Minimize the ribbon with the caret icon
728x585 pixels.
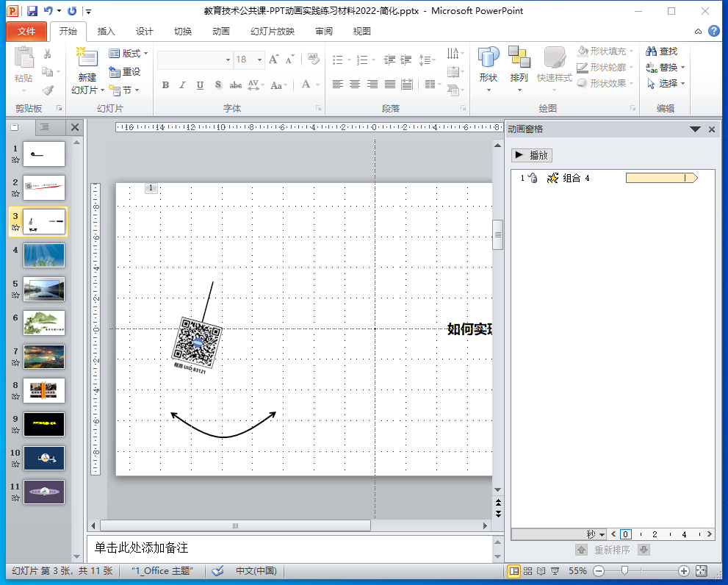click(698, 32)
